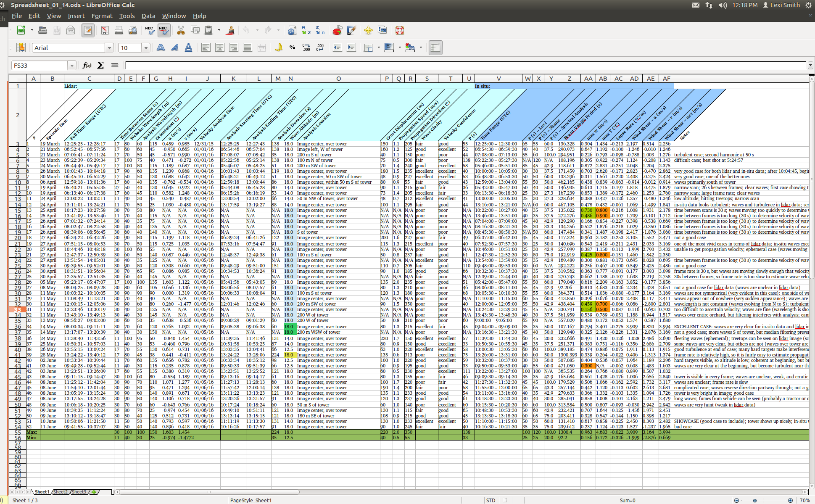Viewport: 815px width, 504px height.
Task: Center text horizontally
Action: coord(220,47)
